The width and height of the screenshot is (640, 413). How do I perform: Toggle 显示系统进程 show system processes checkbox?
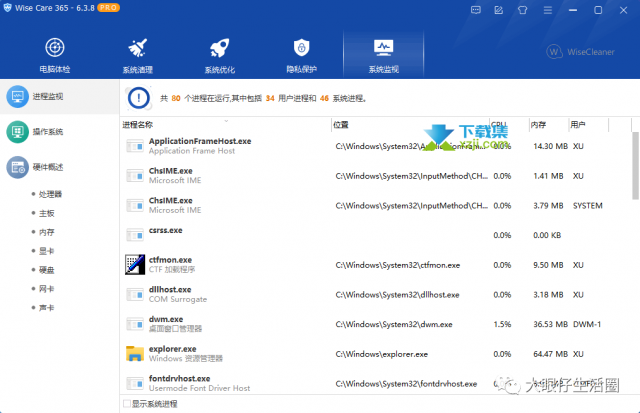pos(127,404)
